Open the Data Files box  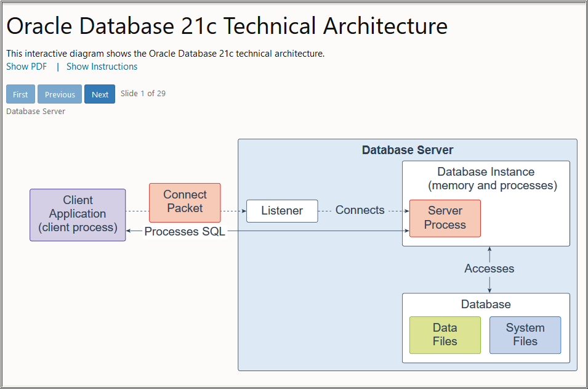click(445, 335)
